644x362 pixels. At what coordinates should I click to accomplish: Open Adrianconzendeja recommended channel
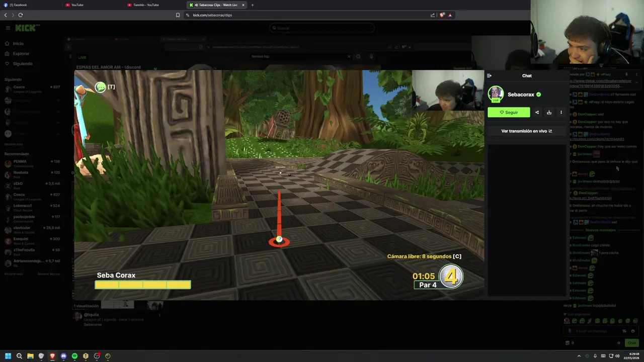(x=32, y=263)
